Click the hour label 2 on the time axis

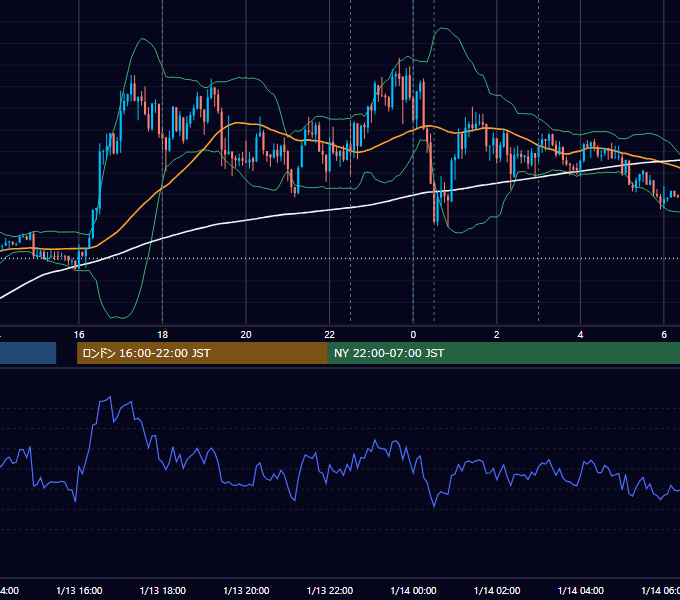pyautogui.click(x=497, y=334)
